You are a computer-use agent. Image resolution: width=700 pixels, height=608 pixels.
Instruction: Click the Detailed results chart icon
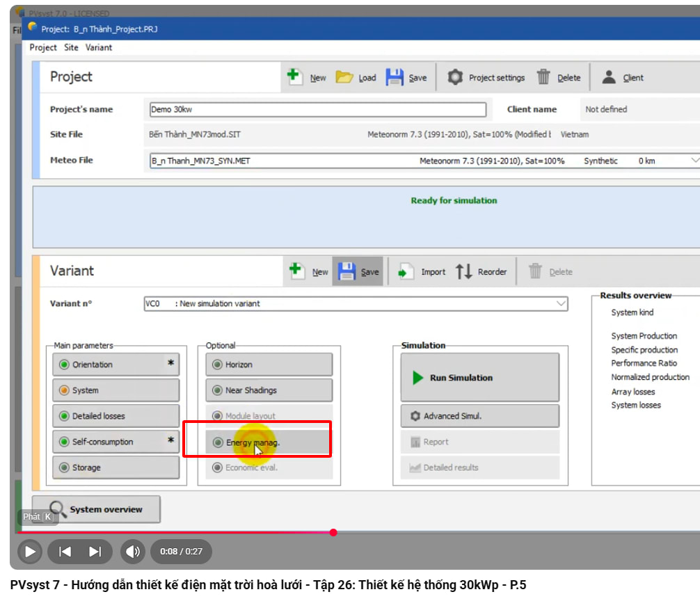pos(415,467)
